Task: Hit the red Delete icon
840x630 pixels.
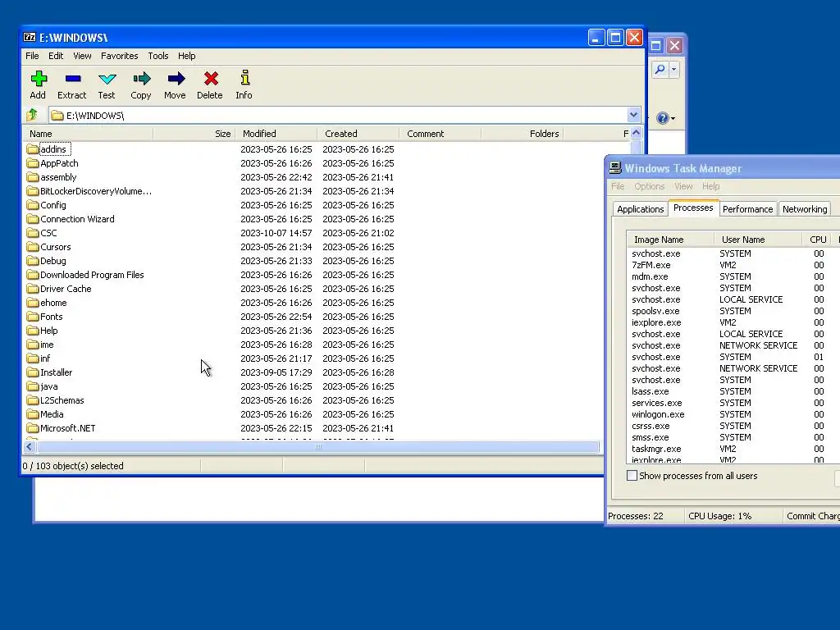Action: 211,79
